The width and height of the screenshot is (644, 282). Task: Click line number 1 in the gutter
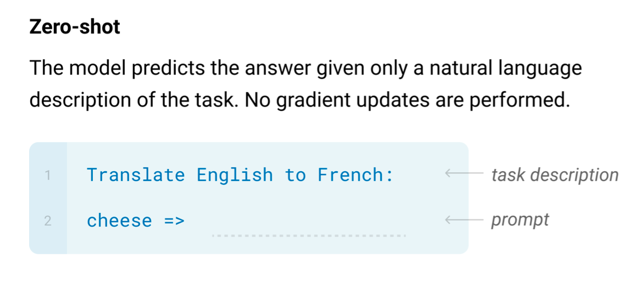coord(48,176)
